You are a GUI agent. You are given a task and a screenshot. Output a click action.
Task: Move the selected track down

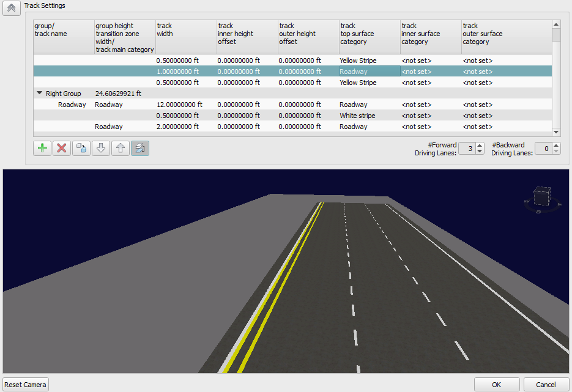[x=100, y=148]
